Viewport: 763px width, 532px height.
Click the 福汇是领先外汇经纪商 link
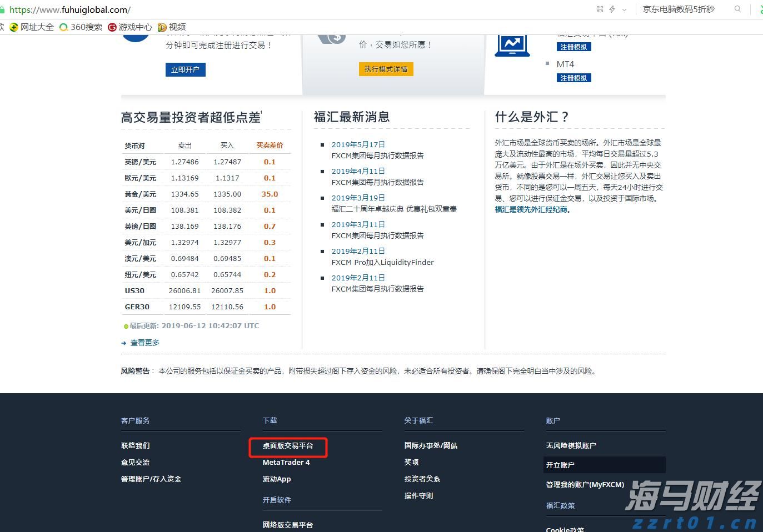coord(532,209)
